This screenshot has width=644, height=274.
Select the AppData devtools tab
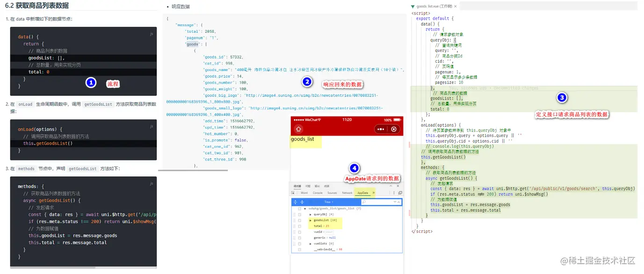363,193
